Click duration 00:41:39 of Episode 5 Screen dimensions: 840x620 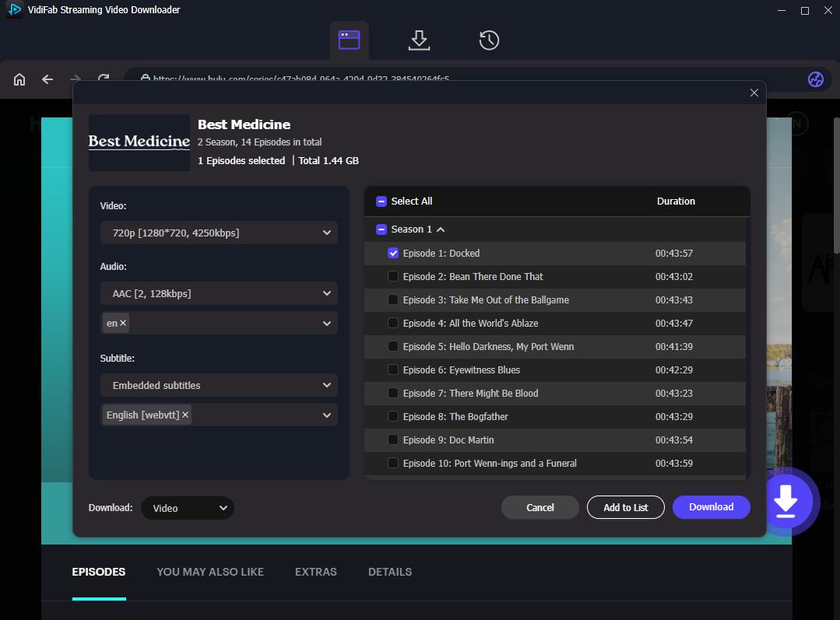coord(674,346)
